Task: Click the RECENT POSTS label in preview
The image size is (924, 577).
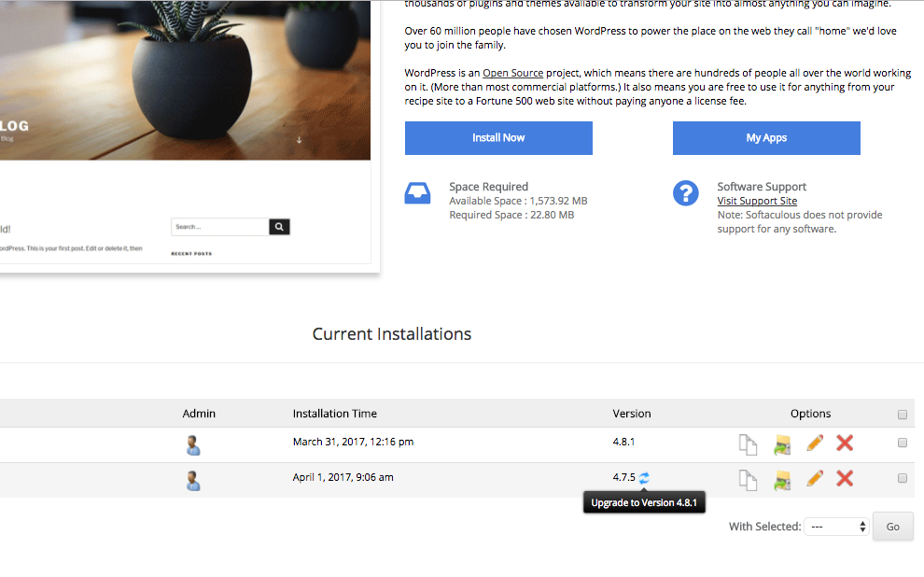Action: pyautogui.click(x=191, y=253)
